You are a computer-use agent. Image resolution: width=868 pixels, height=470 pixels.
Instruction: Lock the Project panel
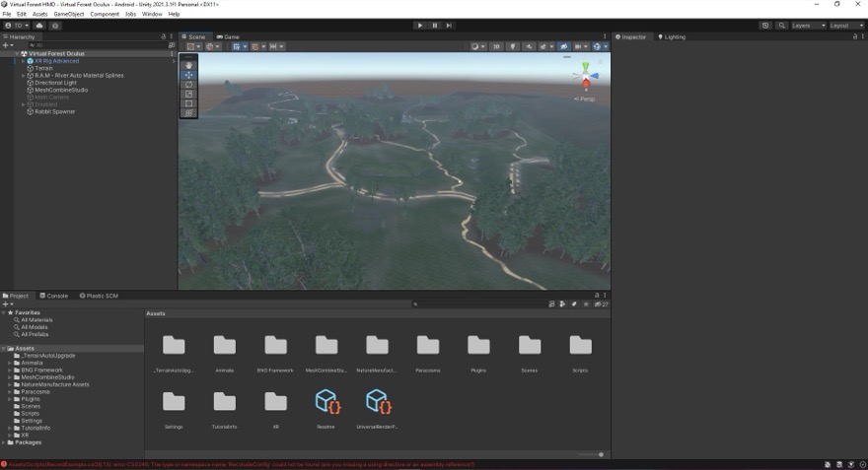[x=597, y=296]
